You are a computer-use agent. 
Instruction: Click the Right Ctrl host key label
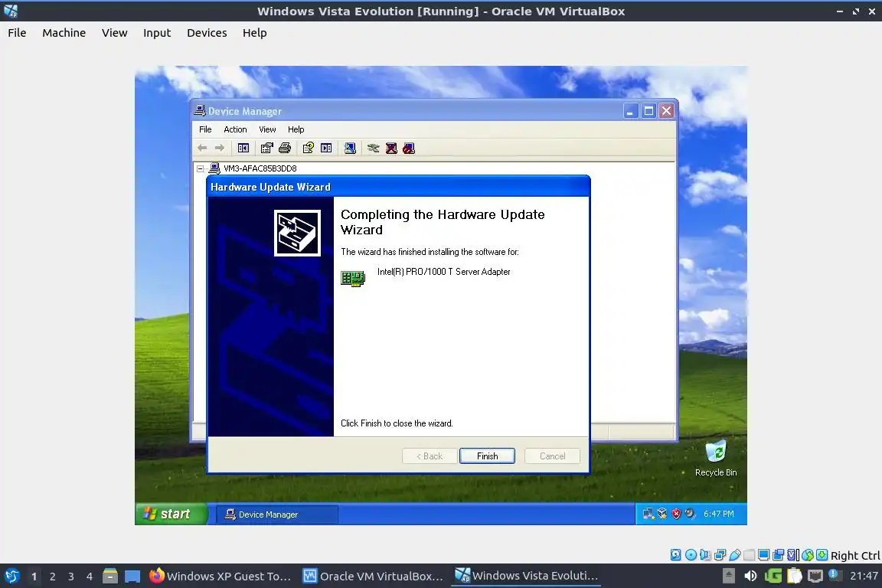tap(855, 555)
